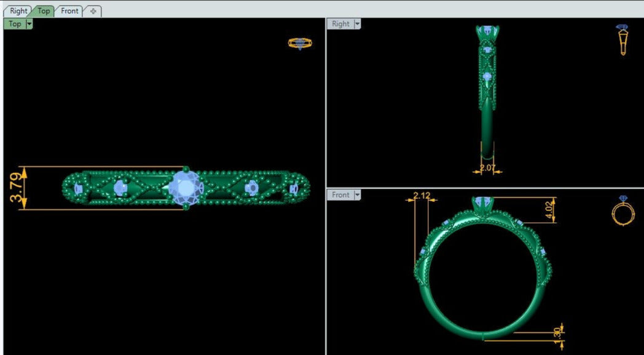Select the large center gemstone in Top view
644x355 pixels.
pyautogui.click(x=186, y=188)
